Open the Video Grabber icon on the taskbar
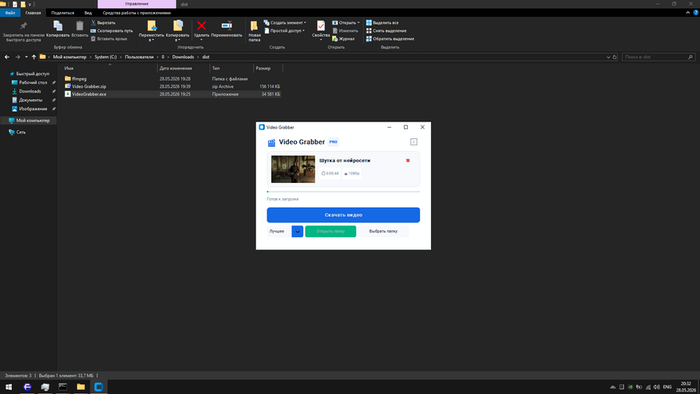Screen dimensions: 700x394 click(x=99, y=387)
